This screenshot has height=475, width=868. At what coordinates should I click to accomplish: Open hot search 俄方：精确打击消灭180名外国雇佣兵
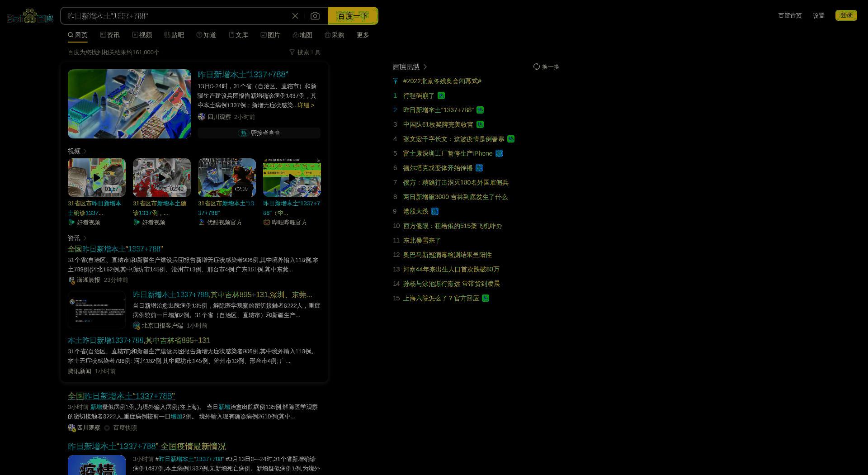(456, 182)
